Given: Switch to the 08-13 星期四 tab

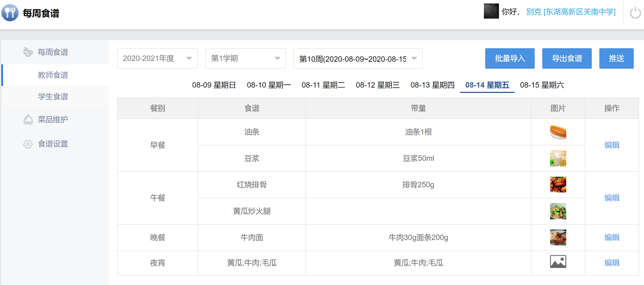Looking at the screenshot, I should (x=432, y=85).
